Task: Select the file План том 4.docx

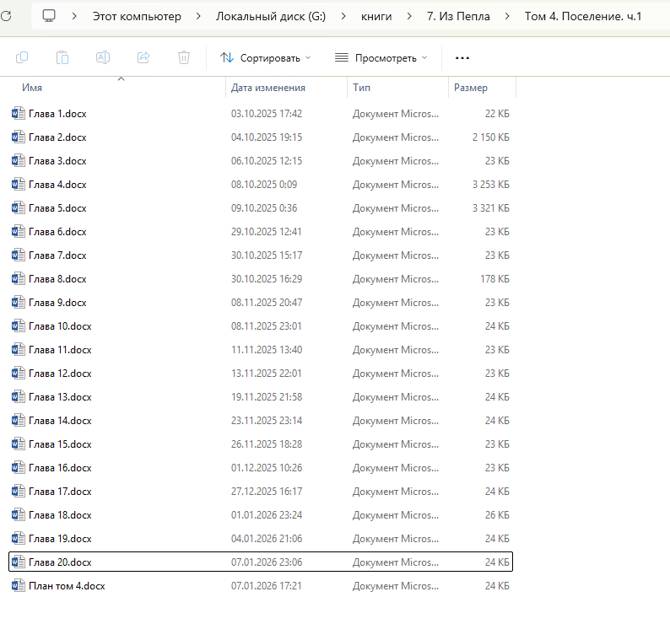Action: (66, 586)
